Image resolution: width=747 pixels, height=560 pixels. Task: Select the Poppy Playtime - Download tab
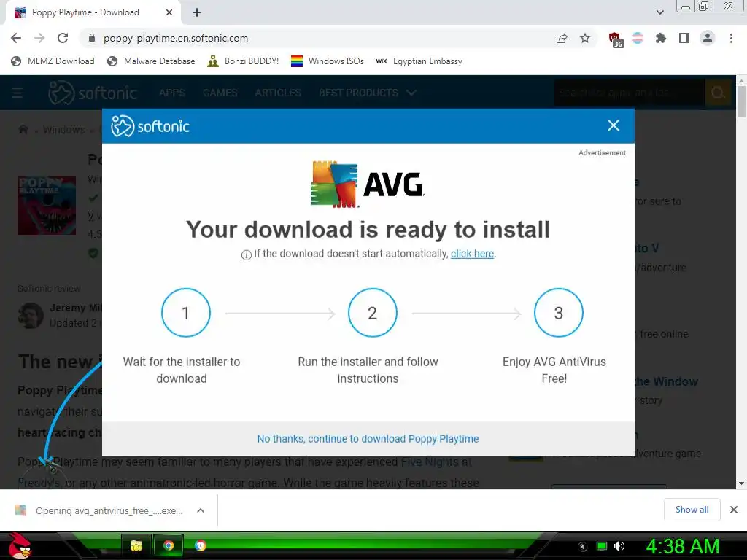click(x=93, y=12)
